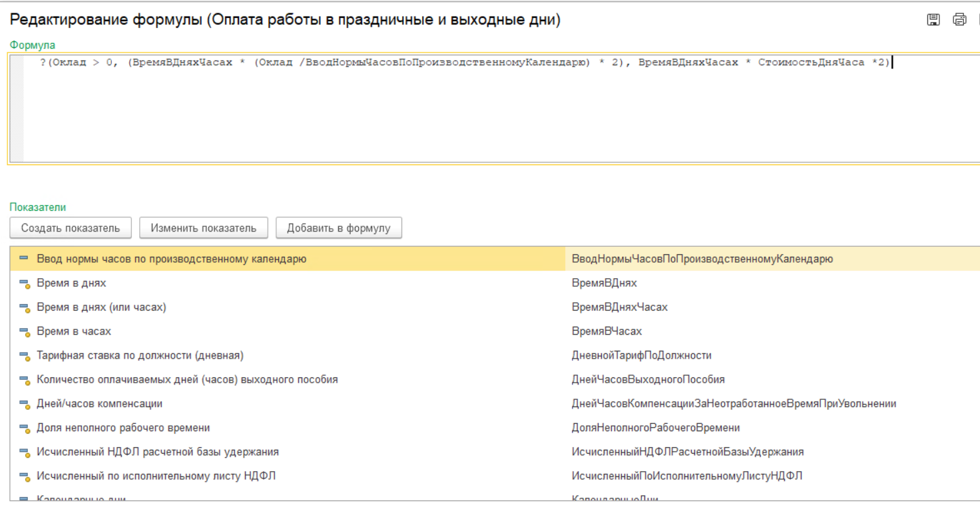Select 'Исчисленный НДФЛ расчетной базы удержания' row
The height and width of the screenshot is (509, 980).
point(158,452)
